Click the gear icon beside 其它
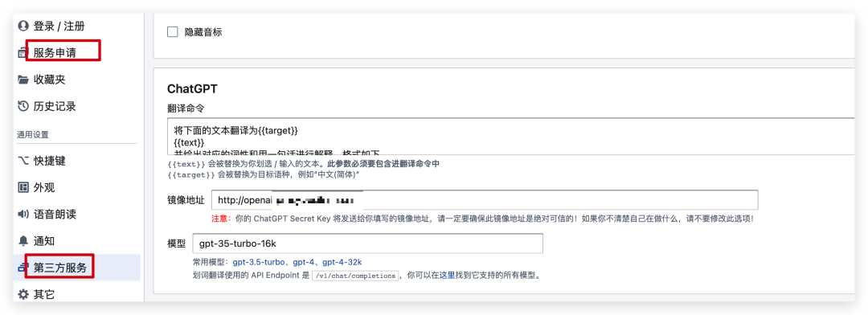Screen dimensions: 868x315 (x=23, y=294)
